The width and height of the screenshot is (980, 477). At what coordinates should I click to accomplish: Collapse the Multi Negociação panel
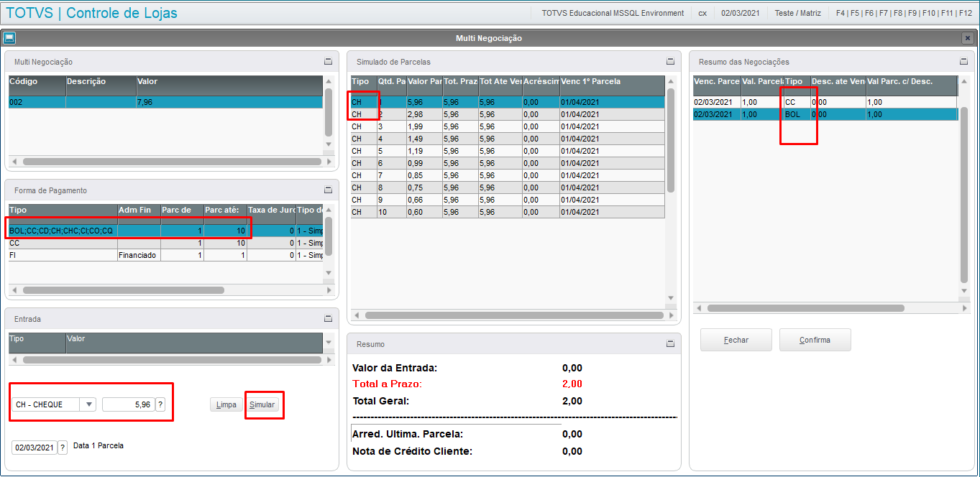click(x=328, y=62)
